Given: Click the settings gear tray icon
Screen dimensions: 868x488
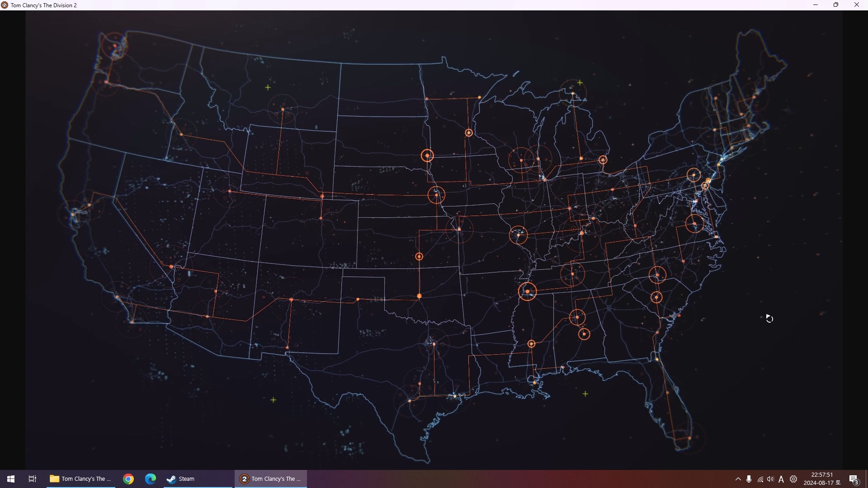Looking at the screenshot, I should [793, 479].
